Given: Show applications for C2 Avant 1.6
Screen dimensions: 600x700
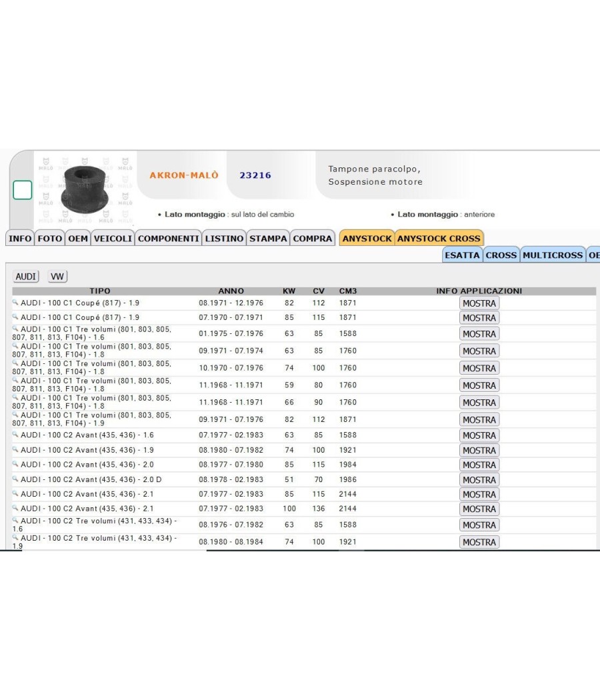Looking at the screenshot, I should click(x=479, y=435).
